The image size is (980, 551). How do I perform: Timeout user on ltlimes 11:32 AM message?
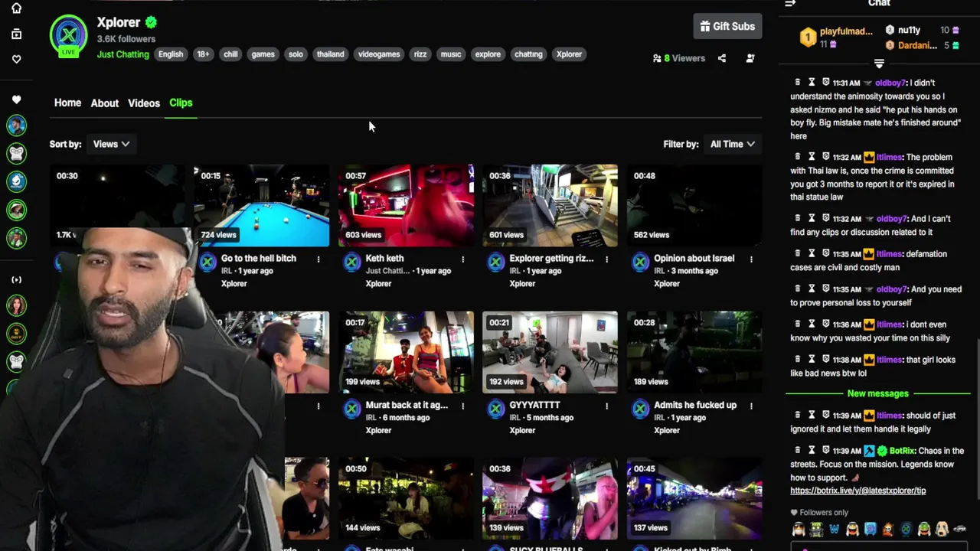point(812,157)
